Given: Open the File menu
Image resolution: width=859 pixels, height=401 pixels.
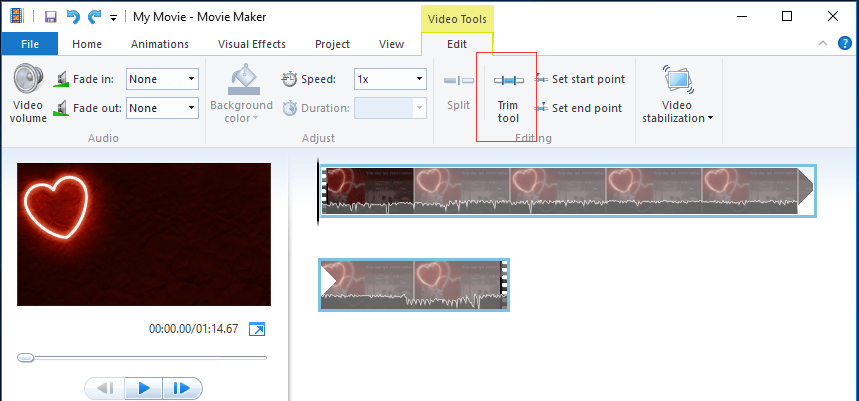Looking at the screenshot, I should click(29, 44).
